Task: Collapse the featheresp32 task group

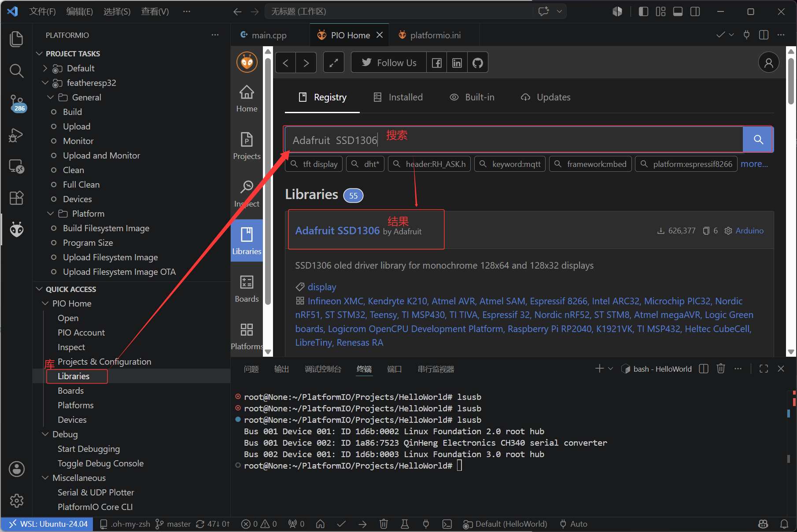Action: [45, 83]
